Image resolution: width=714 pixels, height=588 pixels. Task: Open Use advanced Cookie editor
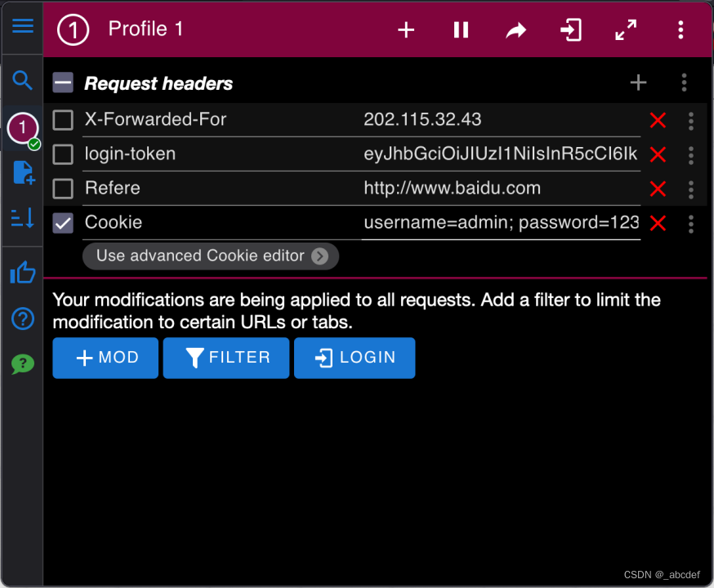[211, 256]
